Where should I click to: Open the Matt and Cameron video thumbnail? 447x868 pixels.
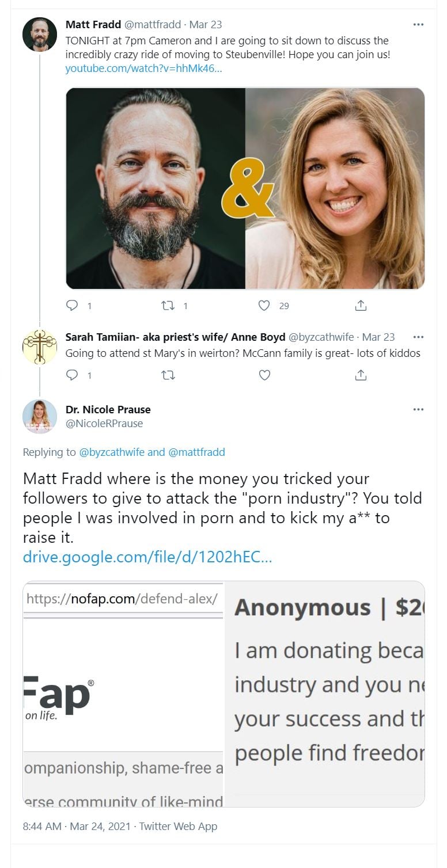[245, 188]
